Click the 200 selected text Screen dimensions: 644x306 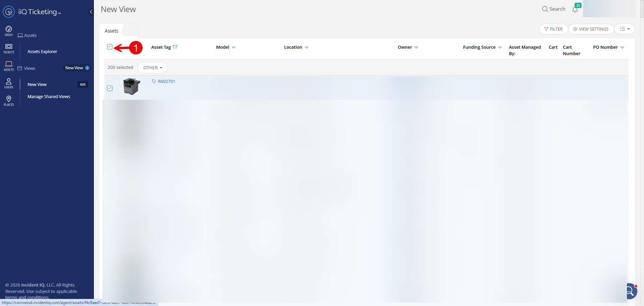[x=120, y=68]
